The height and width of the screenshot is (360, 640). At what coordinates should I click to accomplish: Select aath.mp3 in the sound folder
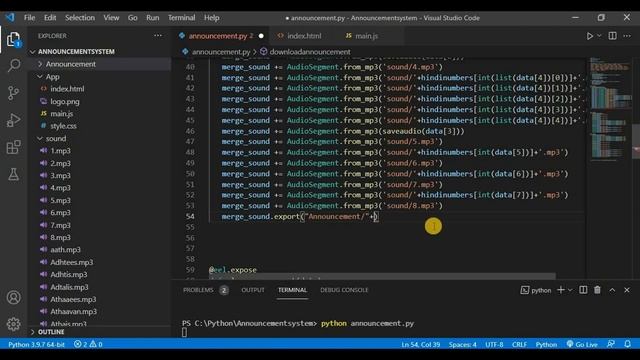point(65,249)
